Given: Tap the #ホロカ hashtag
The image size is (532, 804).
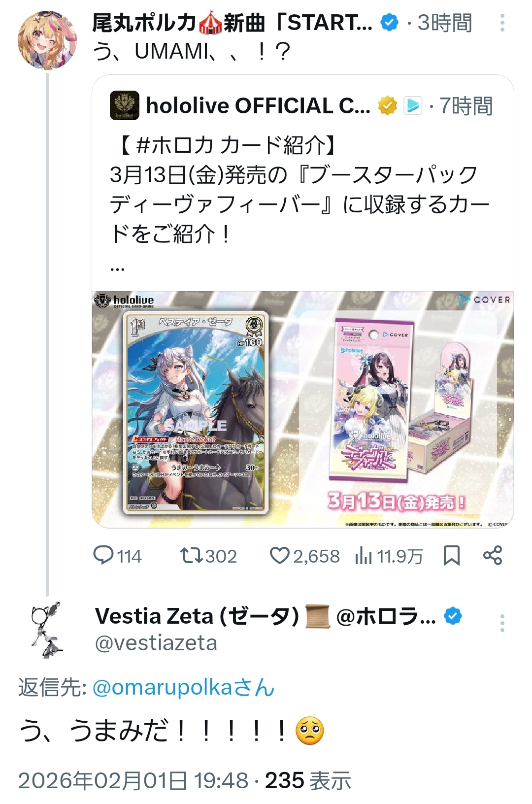Looking at the screenshot, I should (175, 145).
